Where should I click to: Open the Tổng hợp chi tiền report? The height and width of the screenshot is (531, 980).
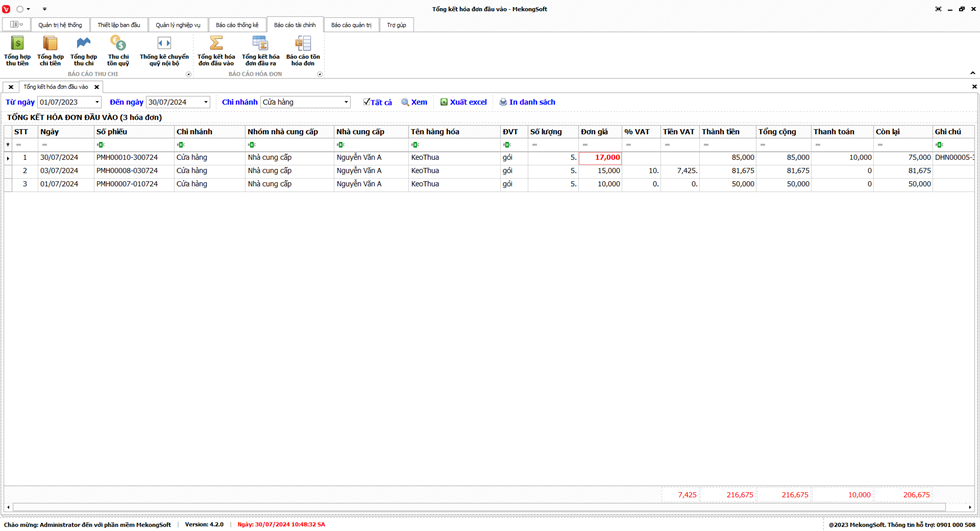coord(50,50)
